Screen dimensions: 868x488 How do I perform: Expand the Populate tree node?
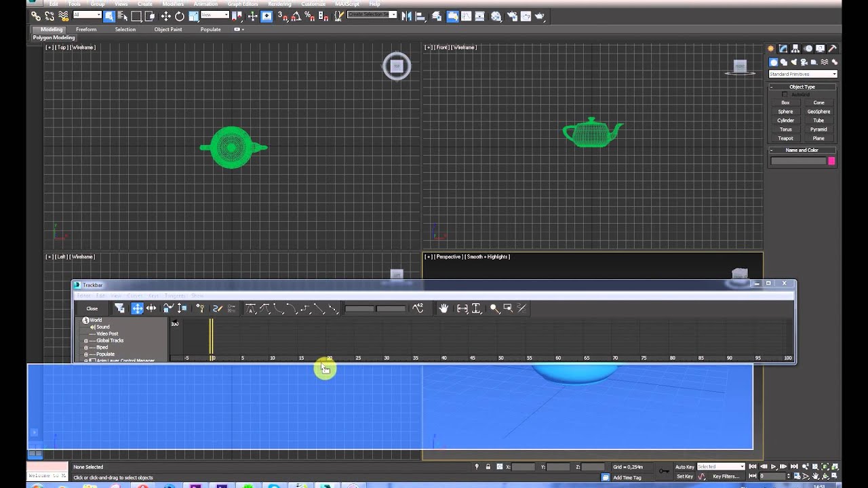(86, 354)
